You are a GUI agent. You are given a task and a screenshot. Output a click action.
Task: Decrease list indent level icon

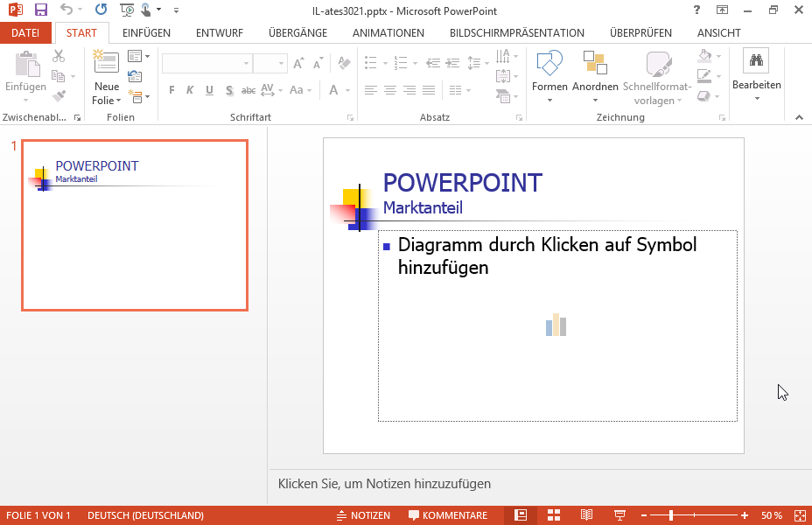[x=433, y=63]
